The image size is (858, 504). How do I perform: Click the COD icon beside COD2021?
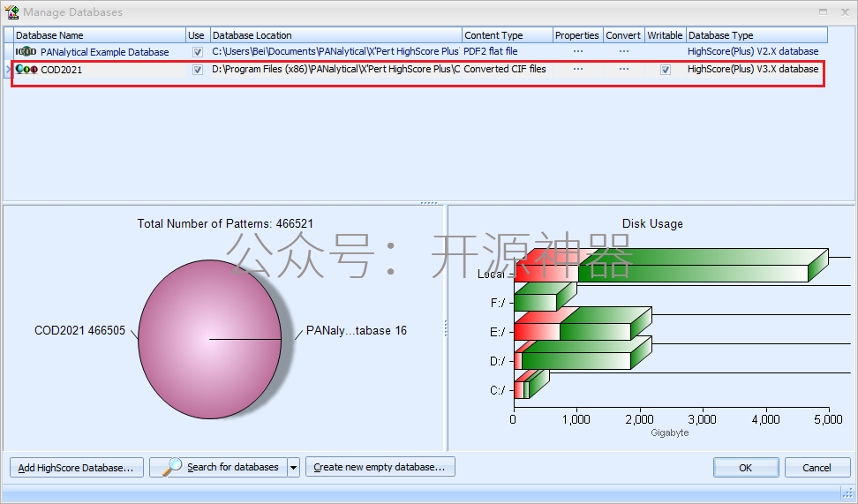tap(26, 70)
